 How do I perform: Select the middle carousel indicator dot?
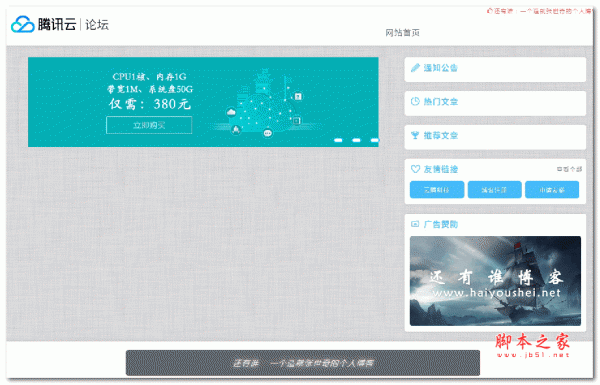coord(356,140)
